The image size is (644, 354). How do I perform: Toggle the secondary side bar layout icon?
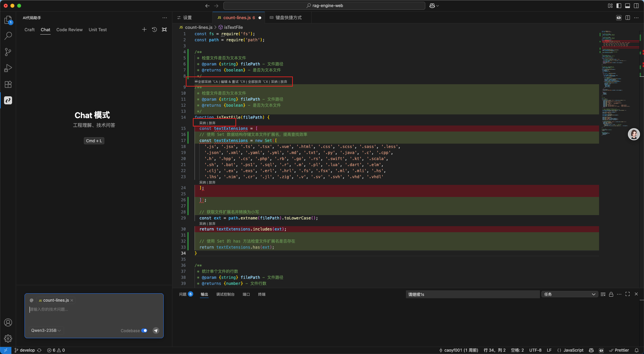coord(636,6)
